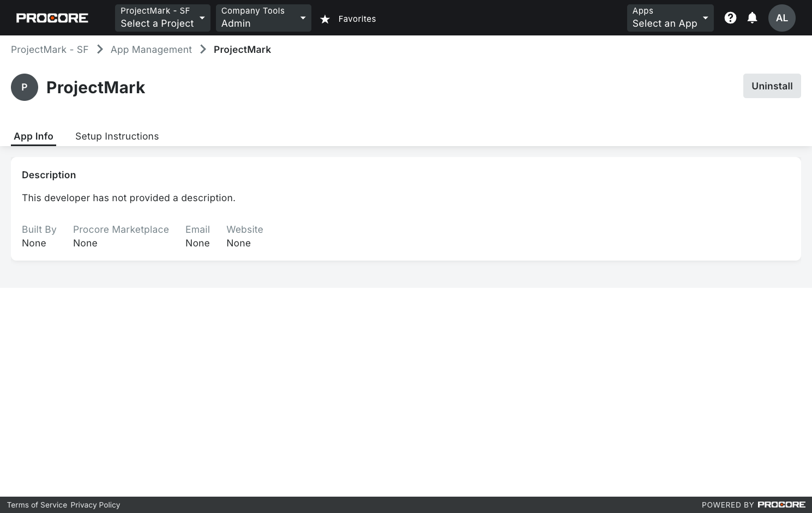Click the Email label
Screen dimensions: 812x513
pos(197,230)
